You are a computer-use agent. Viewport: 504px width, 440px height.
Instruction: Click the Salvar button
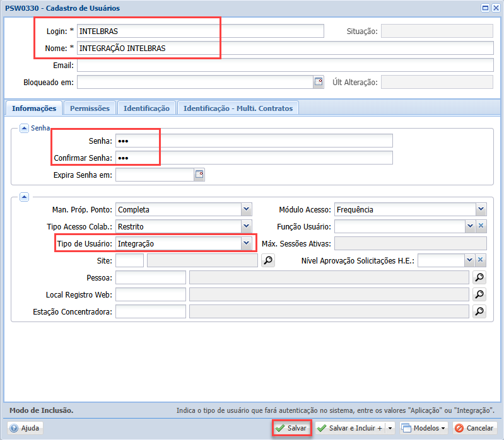[291, 428]
